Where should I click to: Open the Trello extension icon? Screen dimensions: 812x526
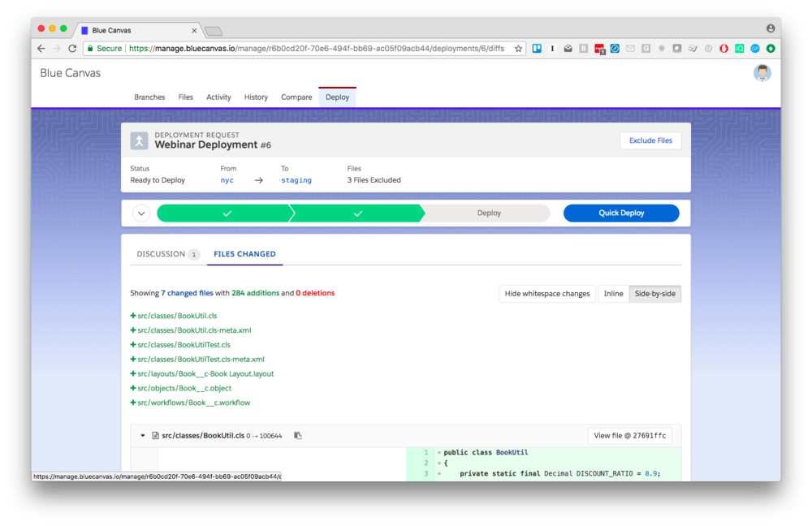[537, 49]
